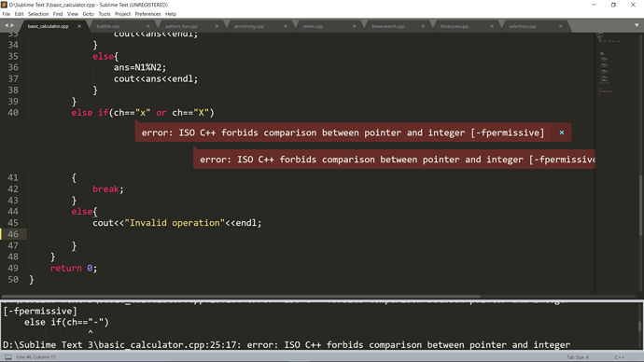This screenshot has height=362, width=644.
Task: Toggle side panel via status bar icon
Action: 8,357
